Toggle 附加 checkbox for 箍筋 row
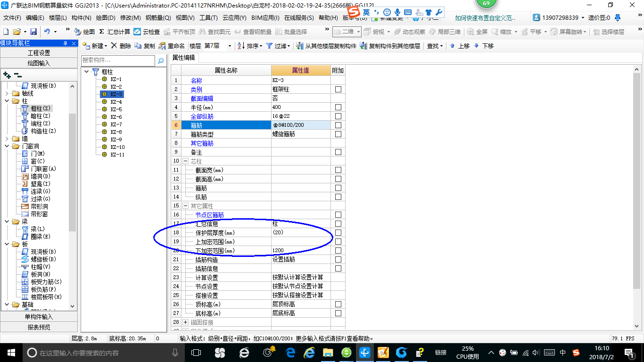 338,125
